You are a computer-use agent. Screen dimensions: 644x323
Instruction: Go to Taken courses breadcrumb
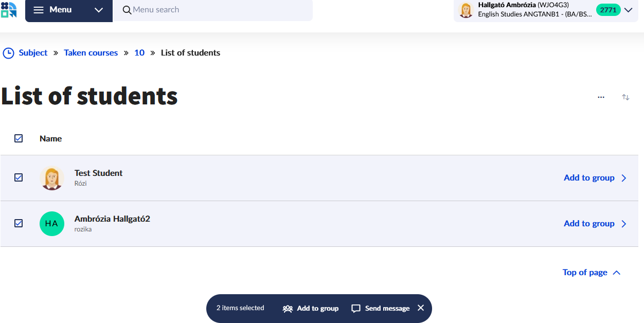(91, 53)
